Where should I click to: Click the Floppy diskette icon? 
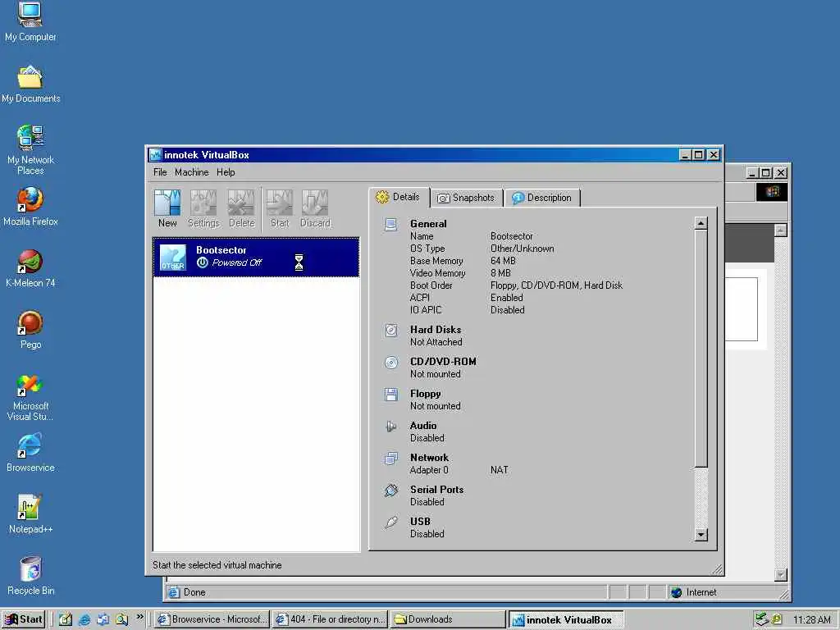391,395
